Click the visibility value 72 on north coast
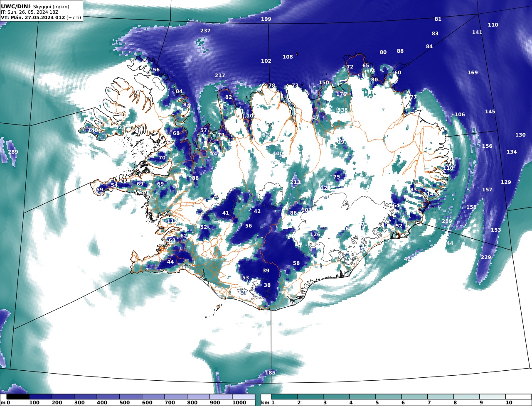 tap(350, 67)
